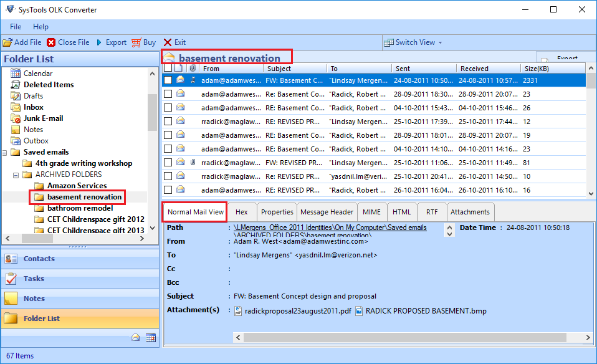
Task: Click the Switch View grid icon
Action: pos(389,42)
